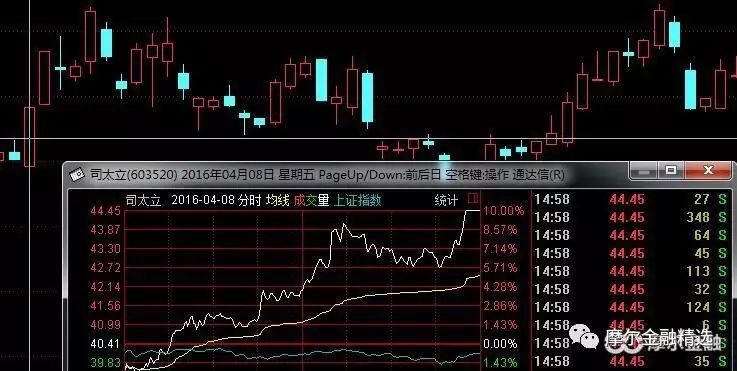Click the 42.14 price axis label
Viewport: 737px width, 371px height.
[x=105, y=287]
